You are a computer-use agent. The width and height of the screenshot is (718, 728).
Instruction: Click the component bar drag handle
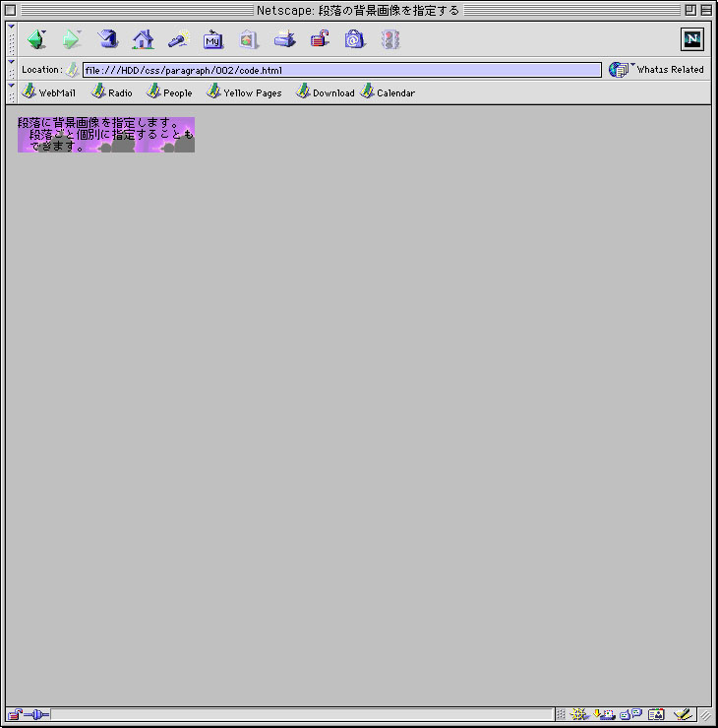coord(561,714)
